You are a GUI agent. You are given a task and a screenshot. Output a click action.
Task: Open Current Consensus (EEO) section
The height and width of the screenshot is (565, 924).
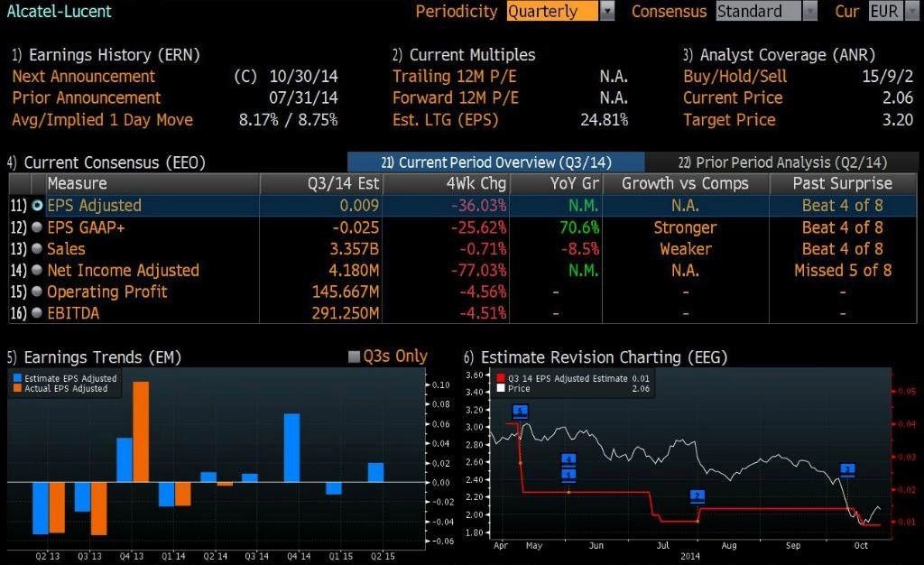(106, 162)
